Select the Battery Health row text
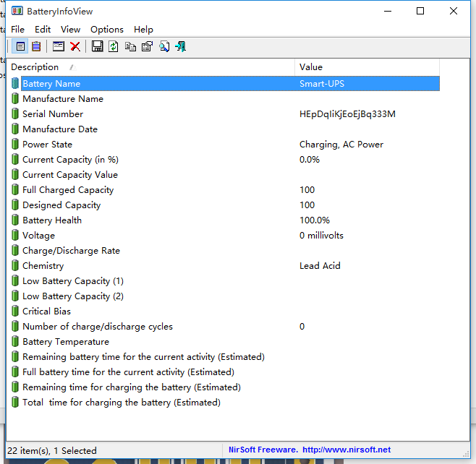The height and width of the screenshot is (464, 476). coord(52,220)
